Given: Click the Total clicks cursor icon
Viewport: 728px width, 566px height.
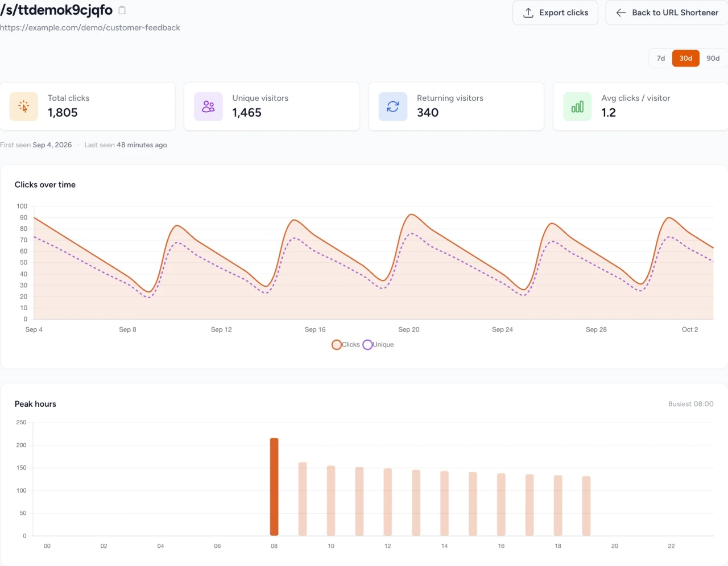Looking at the screenshot, I should (x=24, y=106).
